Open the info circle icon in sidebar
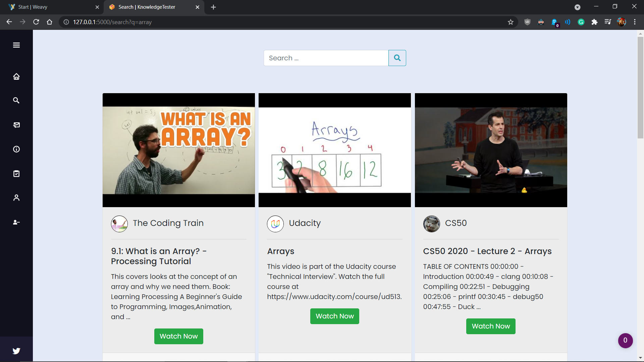 tap(16, 149)
